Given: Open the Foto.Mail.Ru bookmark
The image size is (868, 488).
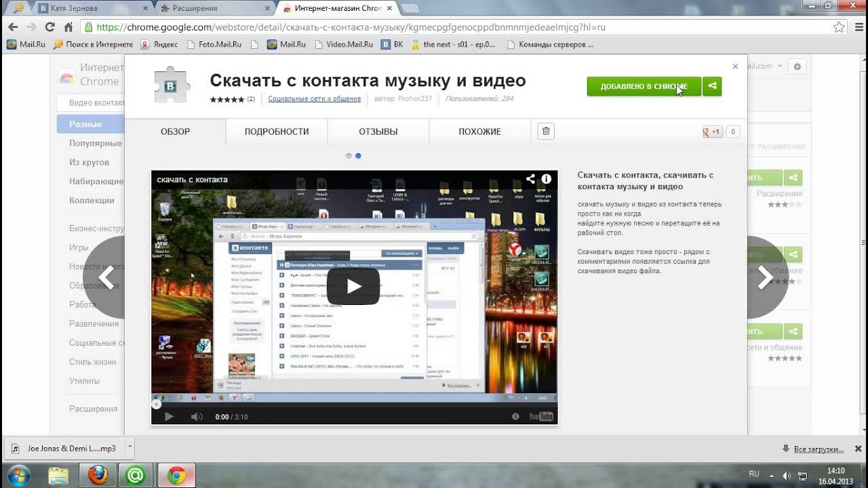Looking at the screenshot, I should point(213,45).
